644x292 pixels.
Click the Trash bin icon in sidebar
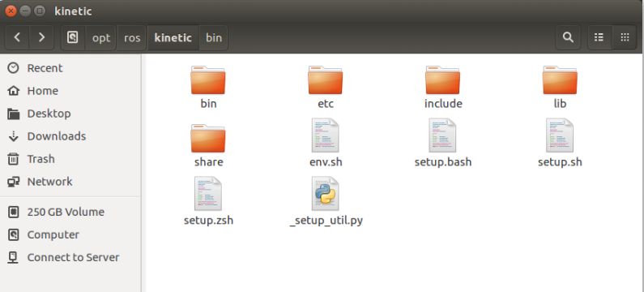tap(13, 159)
